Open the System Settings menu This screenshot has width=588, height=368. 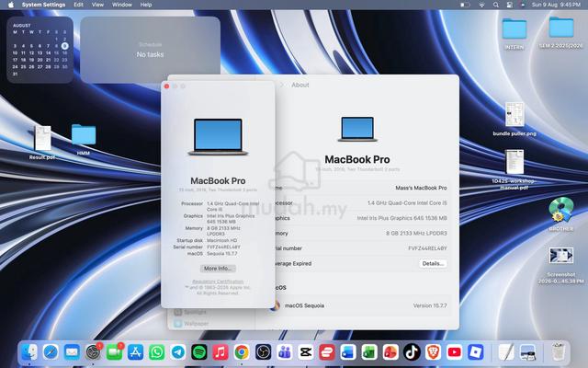pos(43,5)
